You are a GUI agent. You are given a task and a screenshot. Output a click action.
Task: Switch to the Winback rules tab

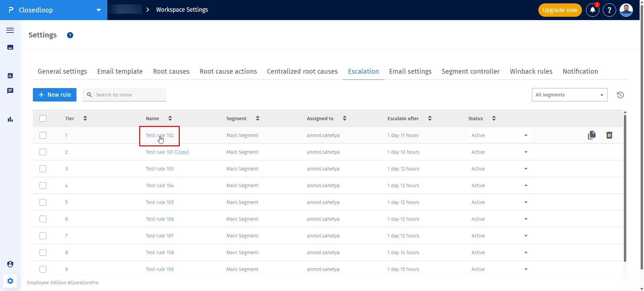point(531,71)
